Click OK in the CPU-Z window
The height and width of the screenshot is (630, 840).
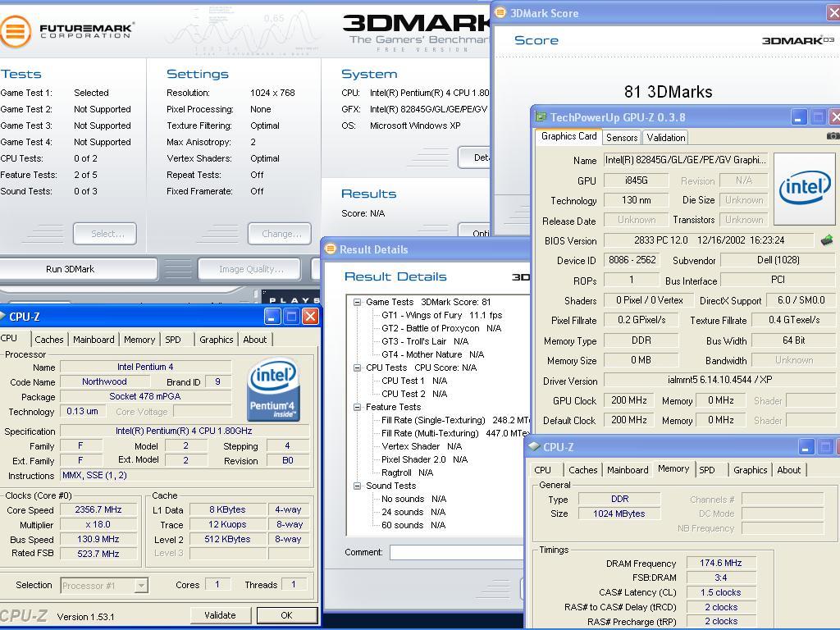tap(287, 615)
